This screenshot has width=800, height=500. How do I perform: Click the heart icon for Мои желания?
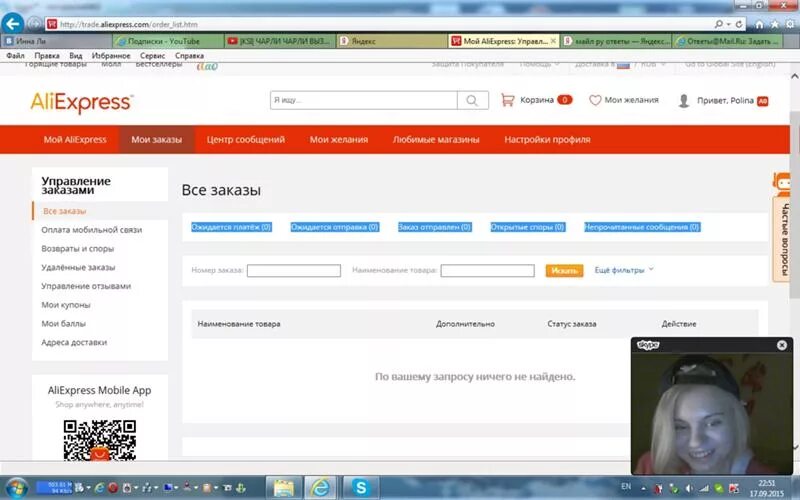tap(595, 100)
